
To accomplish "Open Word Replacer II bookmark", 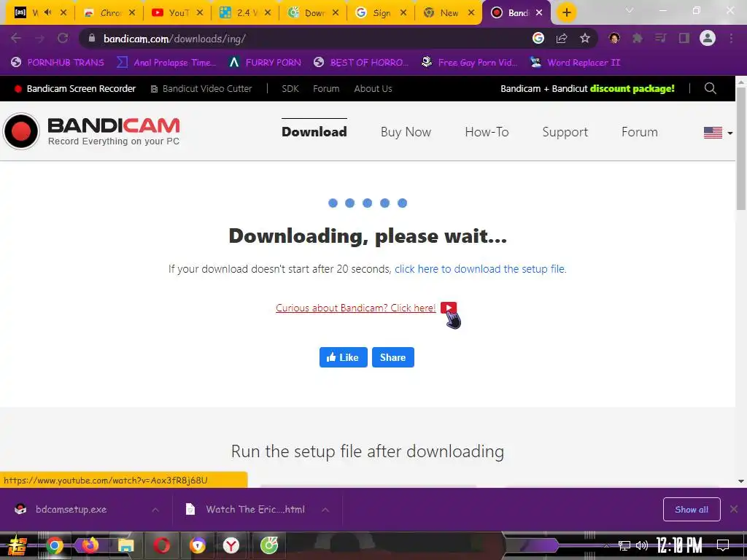I will (x=575, y=63).
